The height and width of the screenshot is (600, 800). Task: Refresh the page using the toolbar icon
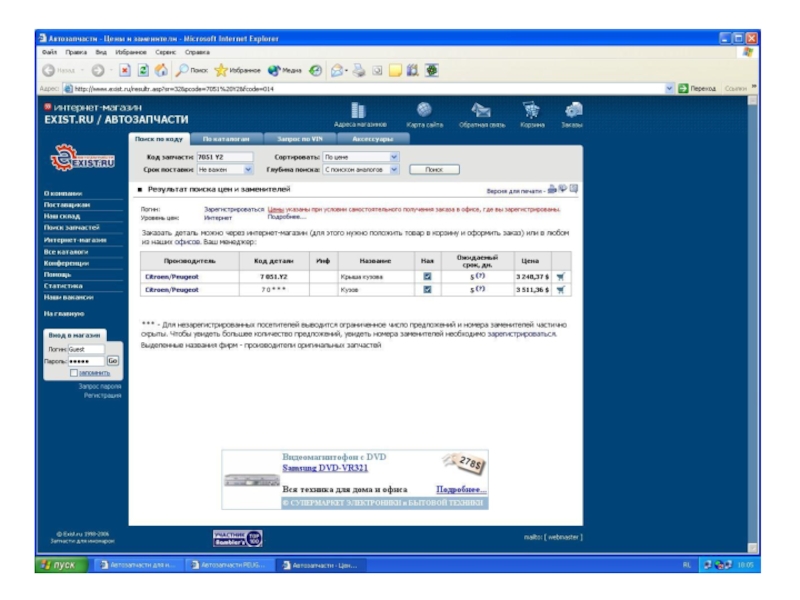[x=143, y=70]
